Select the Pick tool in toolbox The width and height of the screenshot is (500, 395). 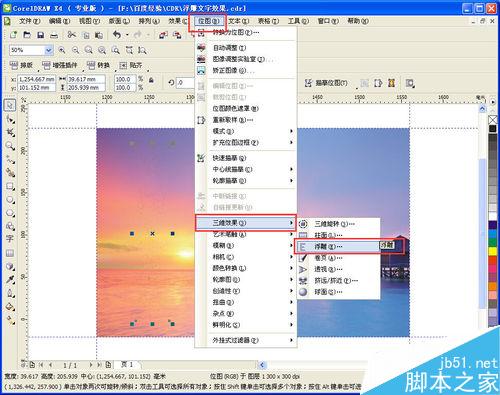(x=10, y=105)
